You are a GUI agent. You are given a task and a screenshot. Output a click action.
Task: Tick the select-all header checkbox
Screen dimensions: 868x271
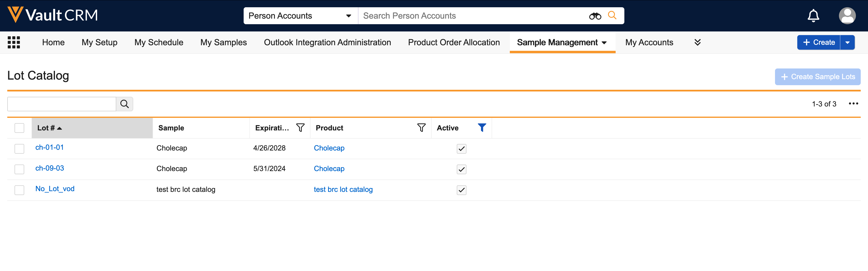[20, 128]
